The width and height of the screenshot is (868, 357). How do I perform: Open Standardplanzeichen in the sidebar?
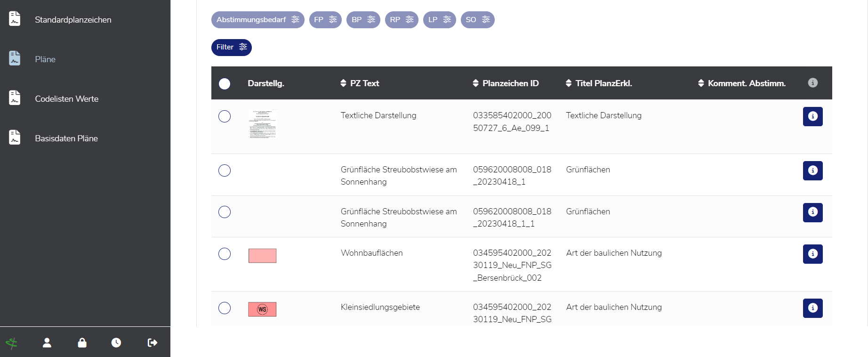(73, 20)
